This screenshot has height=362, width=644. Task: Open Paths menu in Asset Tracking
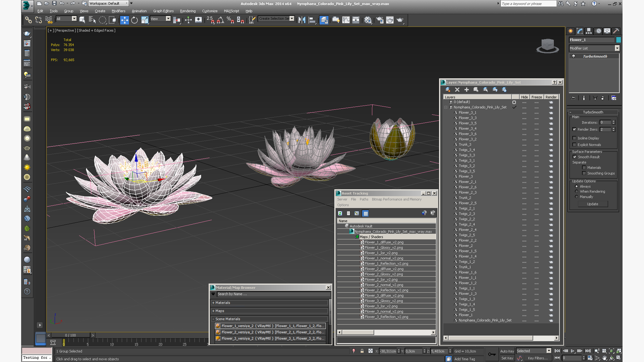[x=364, y=199]
